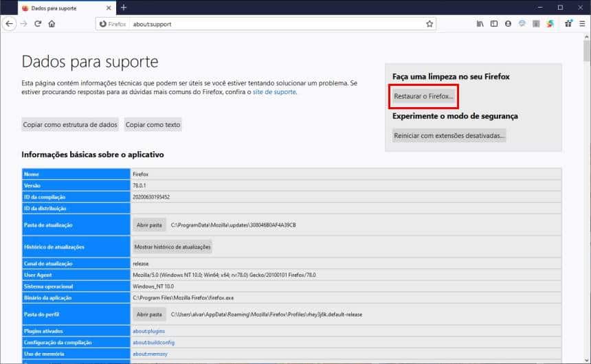
Task: Click the gray square extension icon
Action: point(536,24)
